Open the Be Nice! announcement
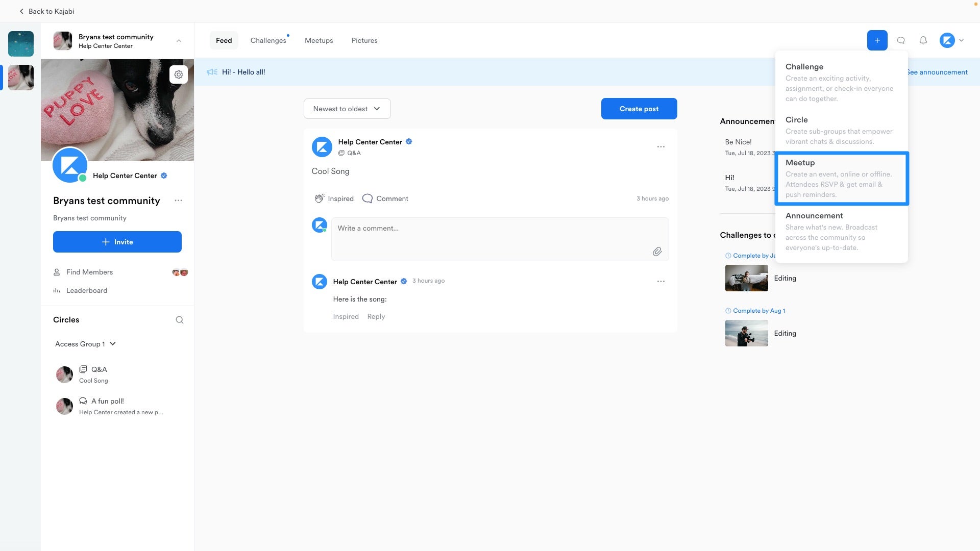Screen dimensions: 980x551 coord(739,142)
